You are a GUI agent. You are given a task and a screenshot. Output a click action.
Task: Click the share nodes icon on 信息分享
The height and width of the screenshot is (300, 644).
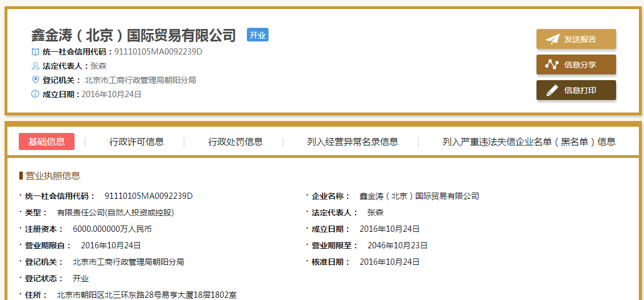pyautogui.click(x=552, y=65)
